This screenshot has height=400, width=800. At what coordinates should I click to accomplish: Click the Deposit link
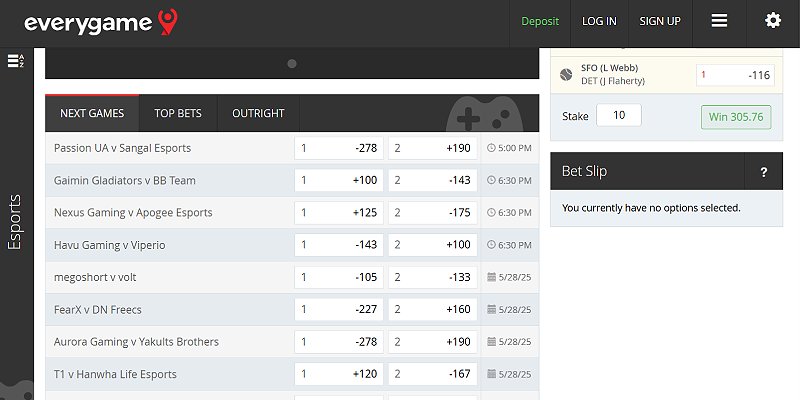(x=540, y=21)
